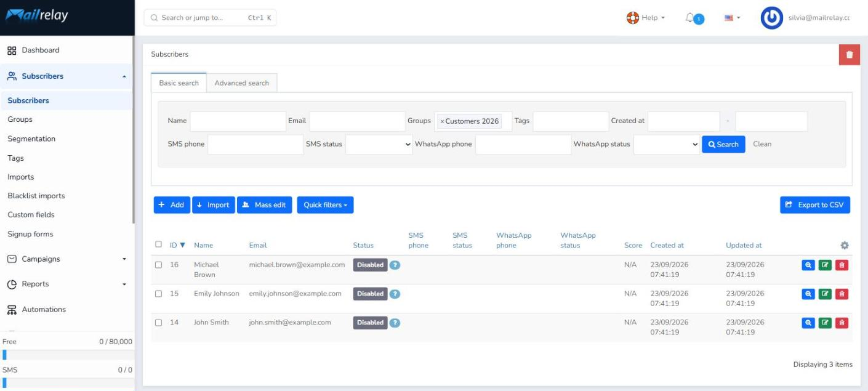Viewport: 868px width, 391px height.
Task: Sort by the Email column header
Action: (x=258, y=245)
